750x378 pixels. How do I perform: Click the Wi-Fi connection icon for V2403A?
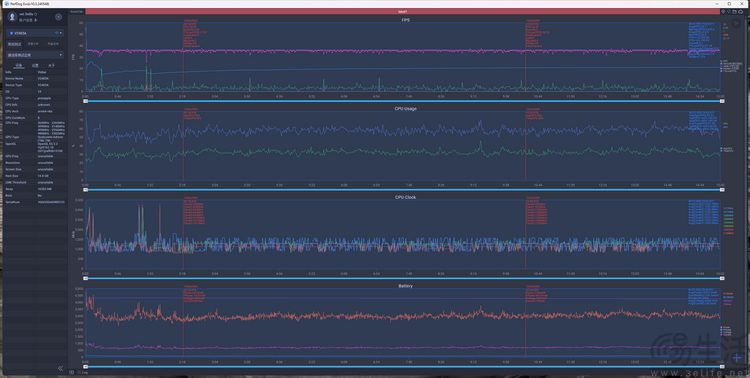coord(57,33)
